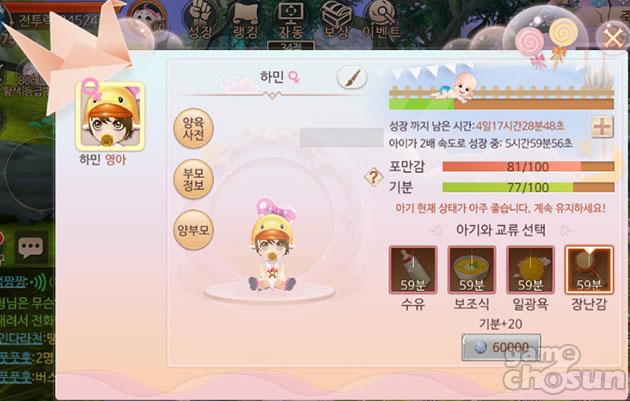The width and height of the screenshot is (630, 401).
Task: Pay 60000 coins button
Action: [x=501, y=348]
